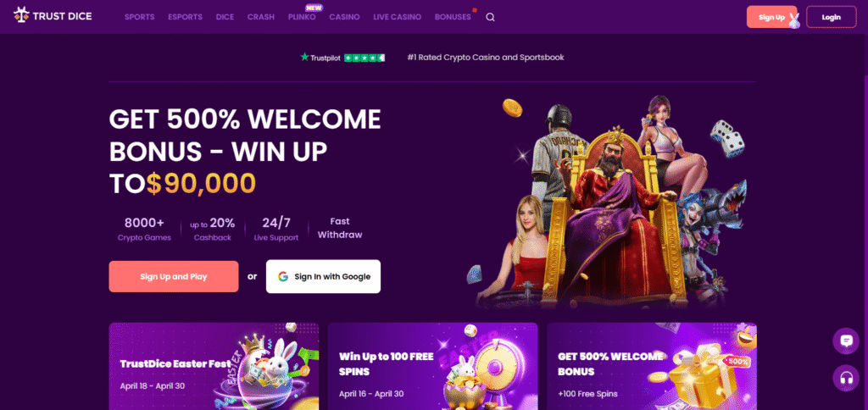
Task: Open the Sports menu
Action: click(x=140, y=17)
